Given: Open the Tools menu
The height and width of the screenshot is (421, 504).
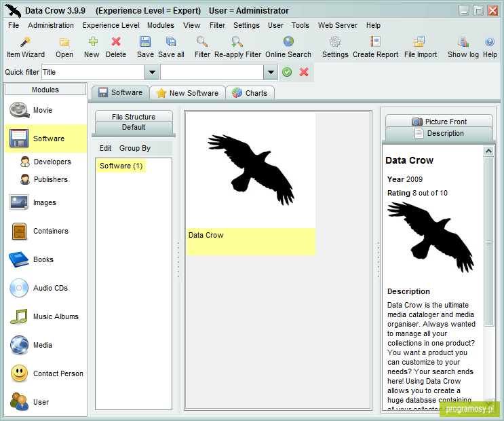Looking at the screenshot, I should pos(301,25).
